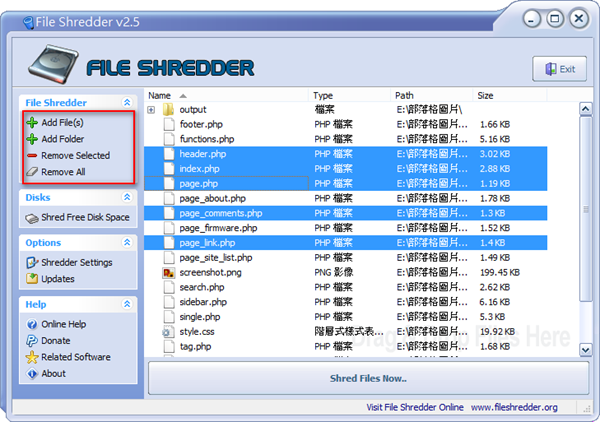Click the red minus icon for Remove Selected

pyautogui.click(x=32, y=155)
